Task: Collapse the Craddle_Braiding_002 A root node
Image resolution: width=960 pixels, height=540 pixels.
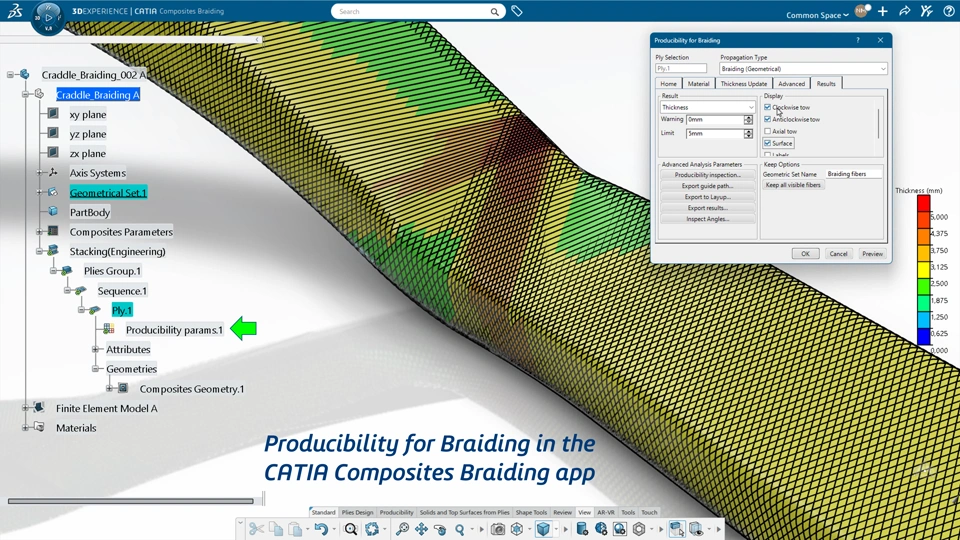Action: 10,75
